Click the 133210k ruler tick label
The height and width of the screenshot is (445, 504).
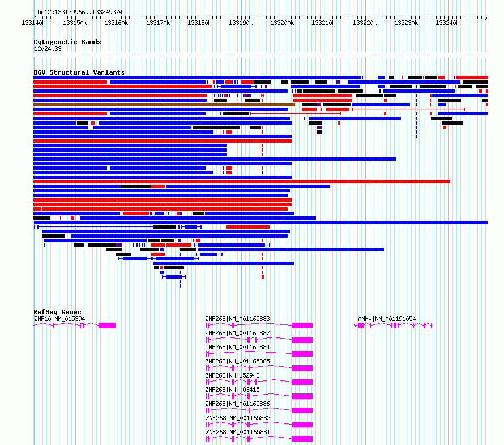(x=323, y=23)
